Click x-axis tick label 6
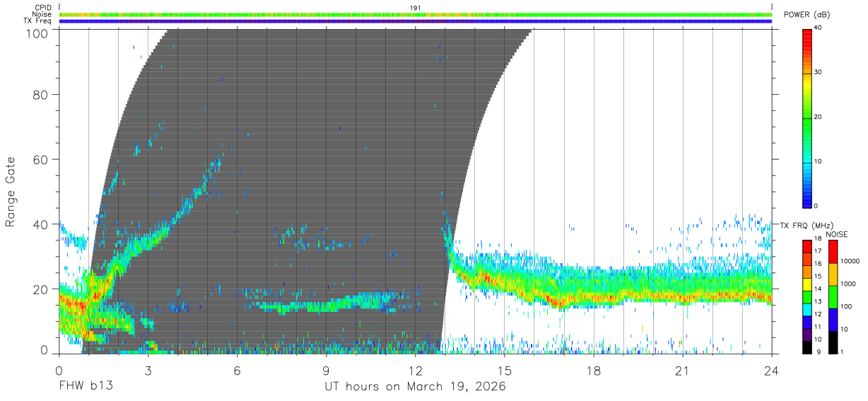 coord(237,371)
